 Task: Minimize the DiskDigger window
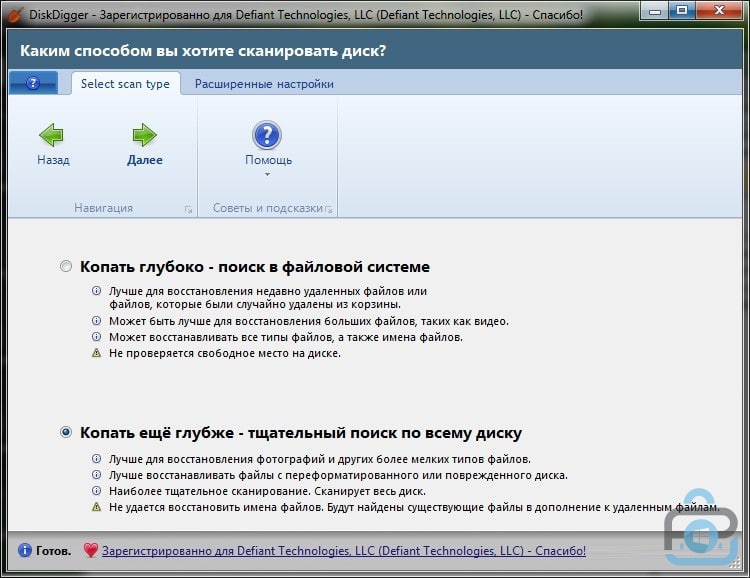click(x=655, y=11)
